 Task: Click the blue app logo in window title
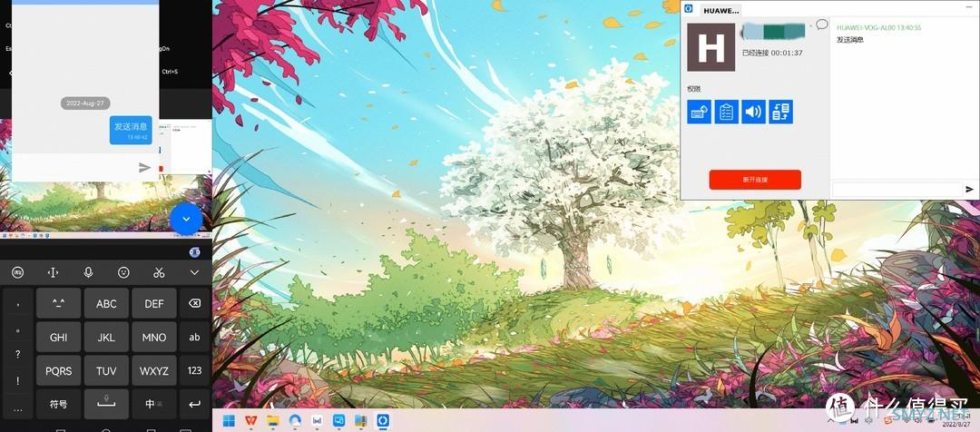pyautogui.click(x=689, y=9)
